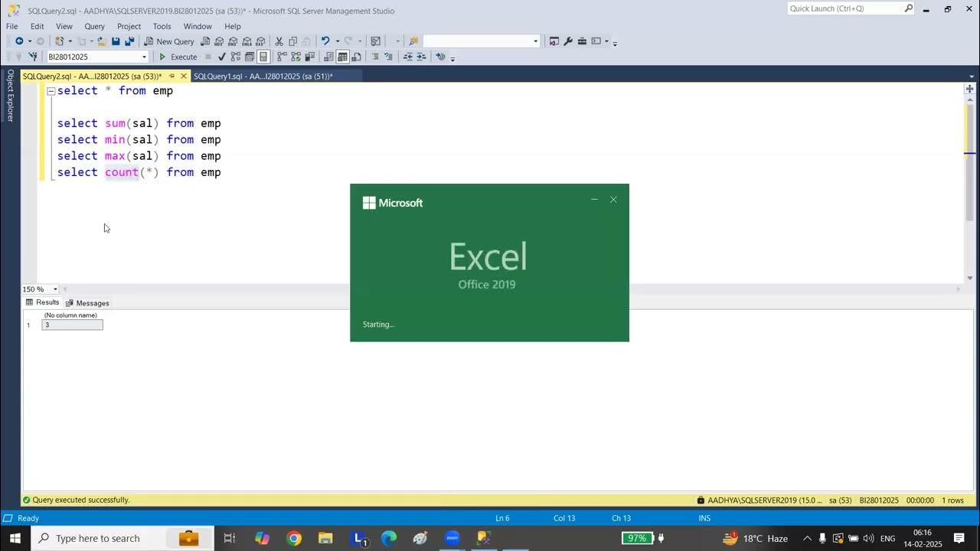Toggle Include Actual Execution Plan

(x=282, y=57)
